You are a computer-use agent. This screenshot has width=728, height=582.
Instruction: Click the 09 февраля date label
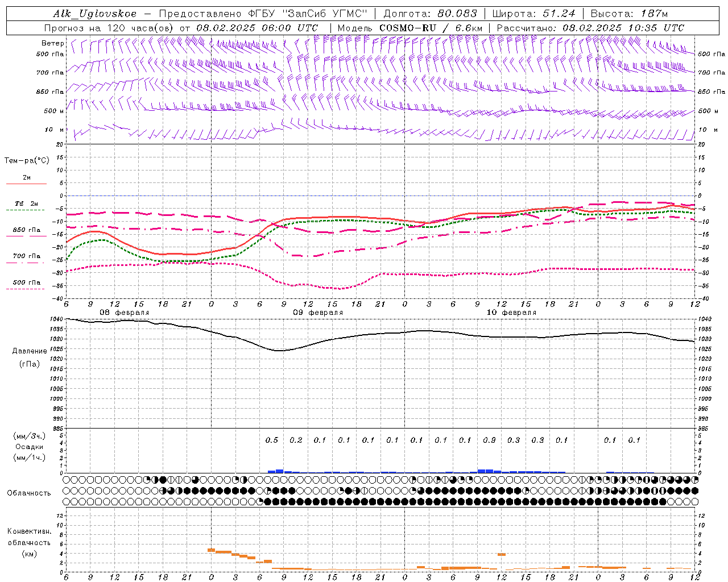pyautogui.click(x=318, y=313)
